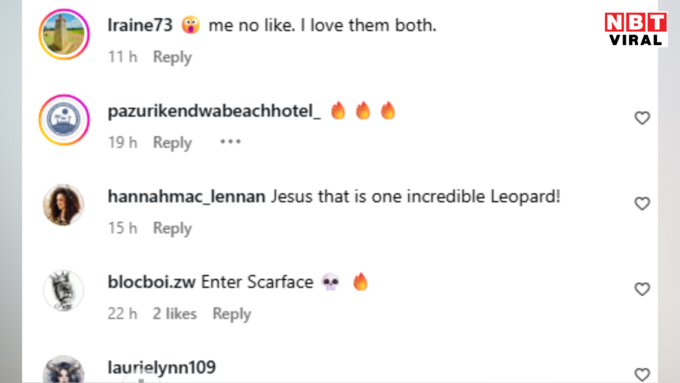Viewport: 680px width, 383px height.
Task: Go to hannahmac_lennan's username
Action: tap(186, 196)
